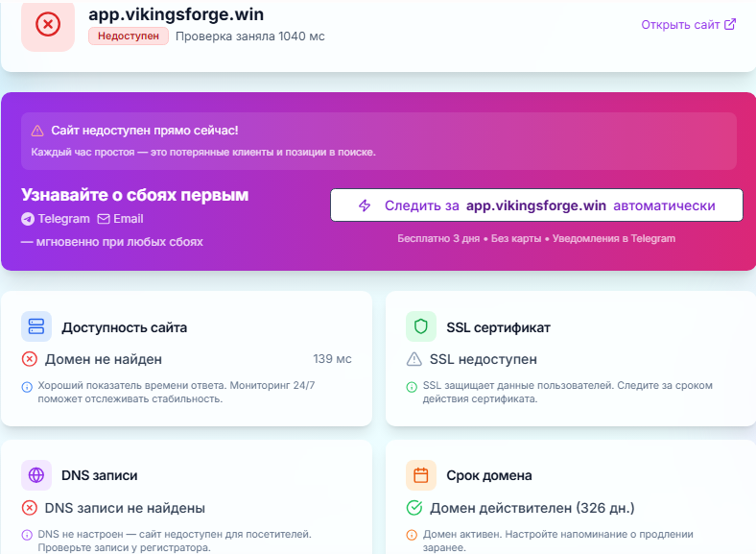Click 'Следить за app.vikingsforge.win автоматически' button
Viewport: 756px width, 554px height.
(x=536, y=205)
